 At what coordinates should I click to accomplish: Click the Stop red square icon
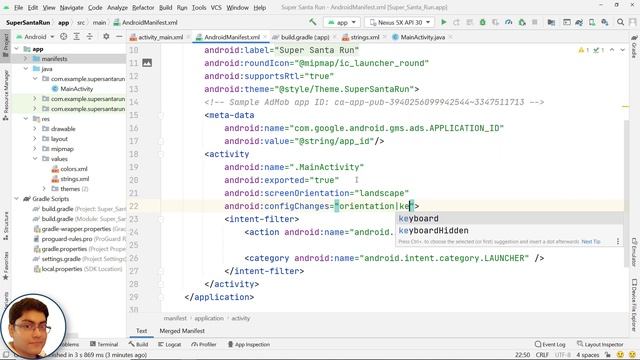tap(534, 22)
